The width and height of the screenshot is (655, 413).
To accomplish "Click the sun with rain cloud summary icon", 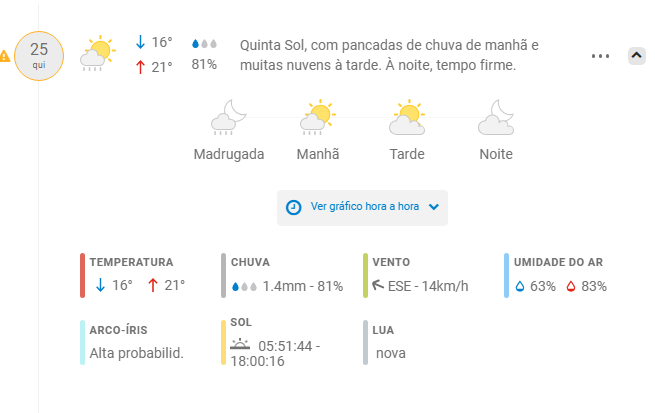I will pos(98,54).
